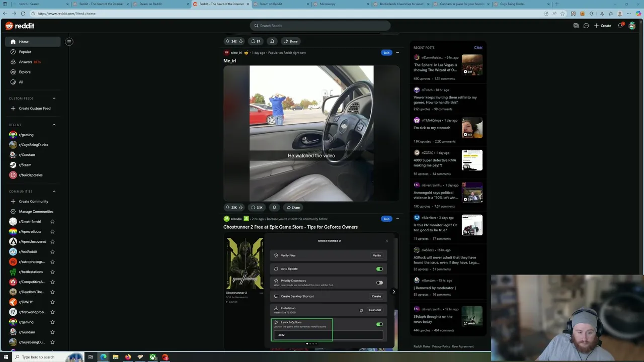Open Manage Communities
Image resolution: width=644 pixels, height=362 pixels.
pos(33,211)
